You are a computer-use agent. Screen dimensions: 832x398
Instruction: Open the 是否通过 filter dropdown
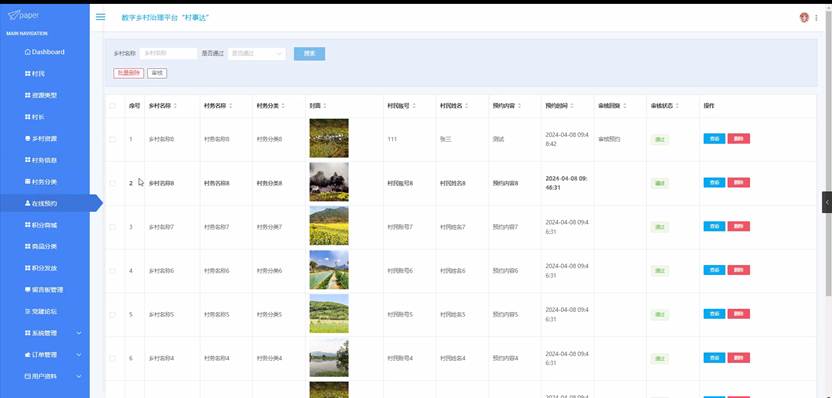click(x=257, y=54)
